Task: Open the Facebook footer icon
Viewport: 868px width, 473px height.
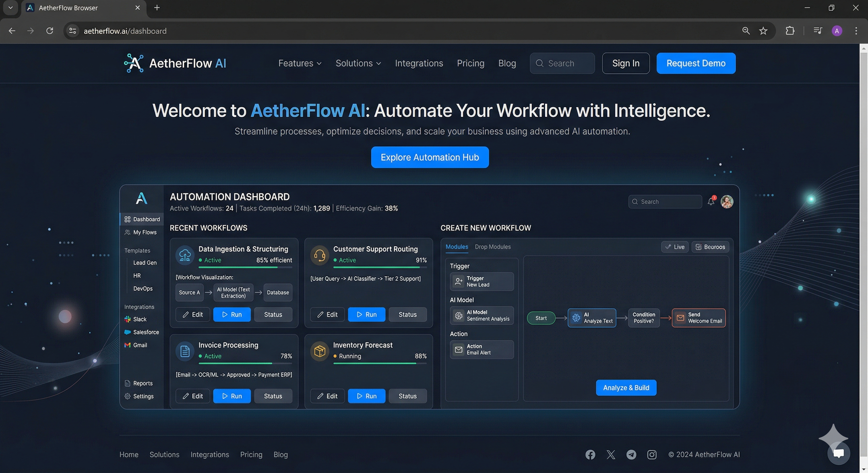Action: pyautogui.click(x=590, y=455)
